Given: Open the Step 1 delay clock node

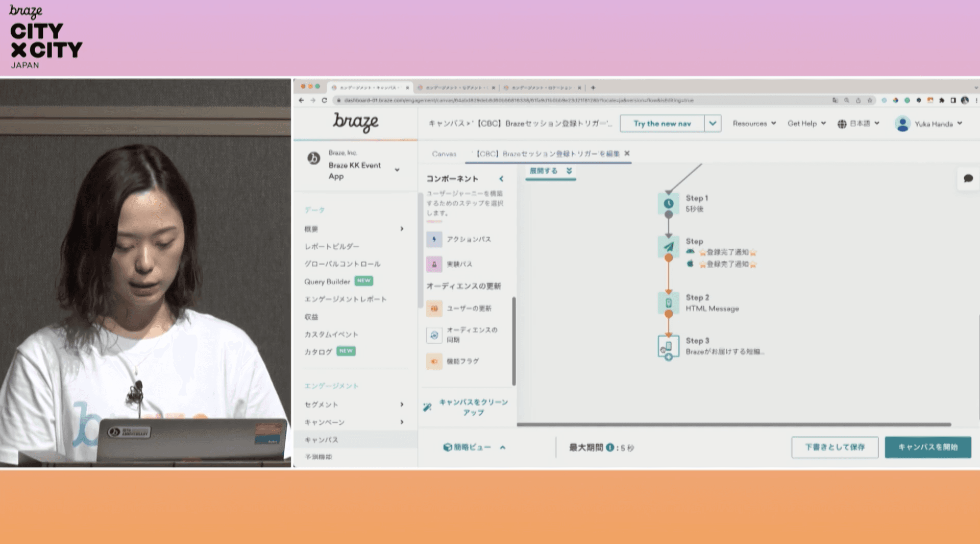Looking at the screenshot, I should pos(668,204).
